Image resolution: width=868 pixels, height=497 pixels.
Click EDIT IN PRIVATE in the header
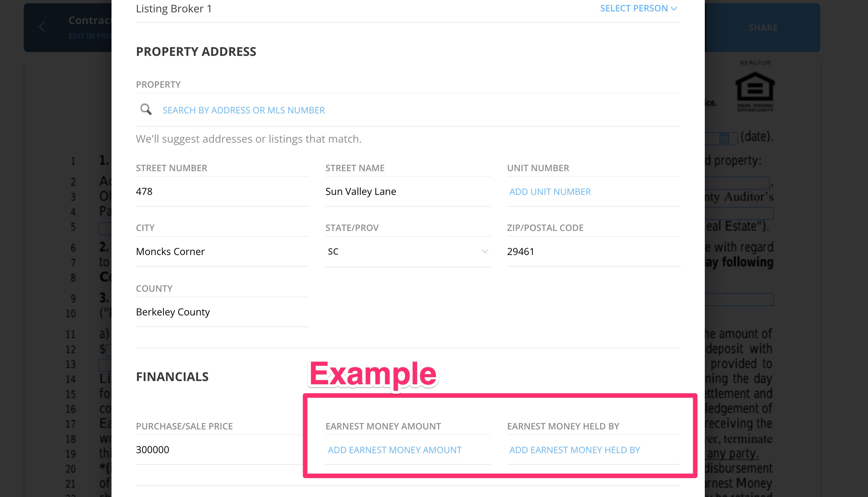click(x=90, y=36)
